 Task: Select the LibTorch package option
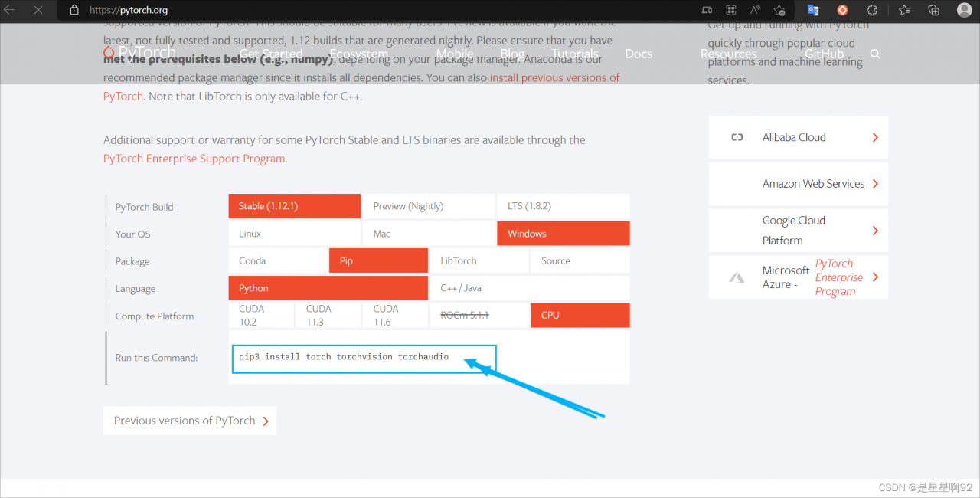479,261
